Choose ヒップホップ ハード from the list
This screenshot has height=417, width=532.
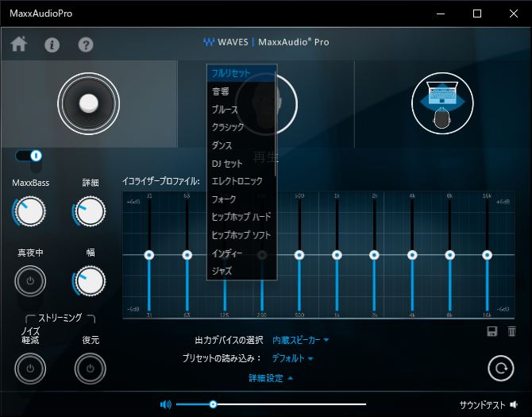241,217
